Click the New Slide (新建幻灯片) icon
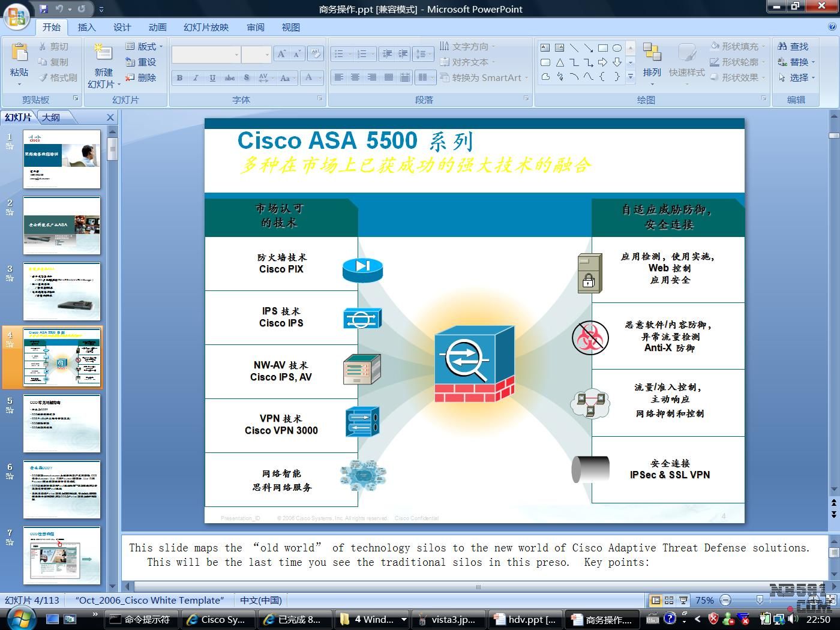840x630 pixels. 103,53
